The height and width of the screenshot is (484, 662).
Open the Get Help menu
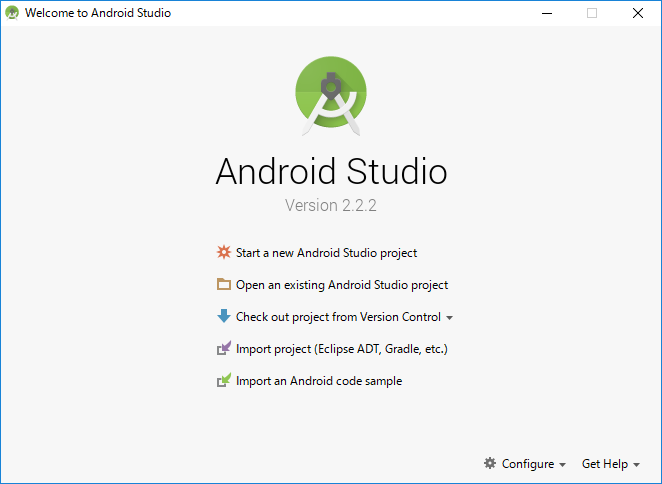point(605,464)
